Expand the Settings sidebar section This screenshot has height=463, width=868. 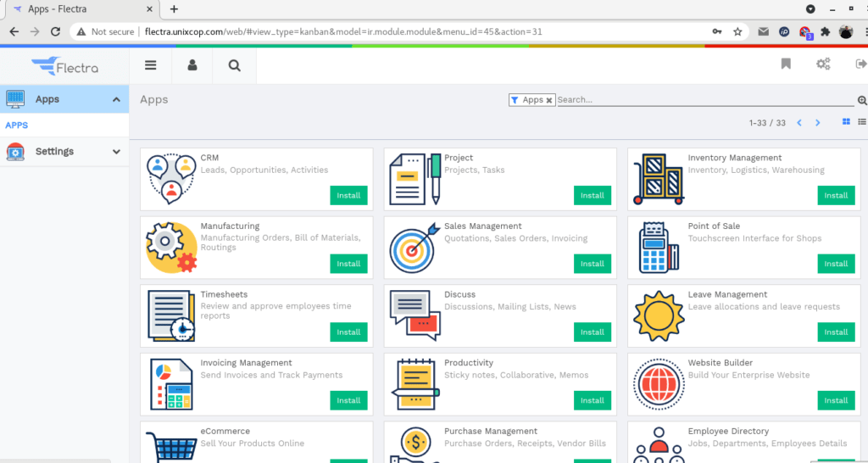116,152
